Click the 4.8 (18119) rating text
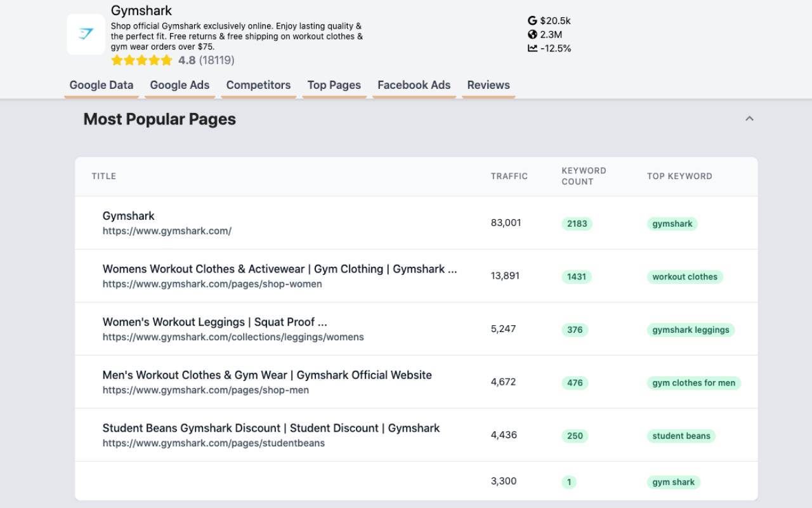Viewport: 812px width, 508px height. [x=206, y=60]
